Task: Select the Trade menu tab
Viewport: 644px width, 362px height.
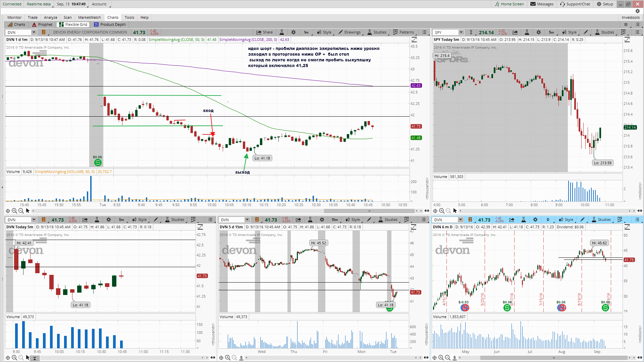Action: 33,17
